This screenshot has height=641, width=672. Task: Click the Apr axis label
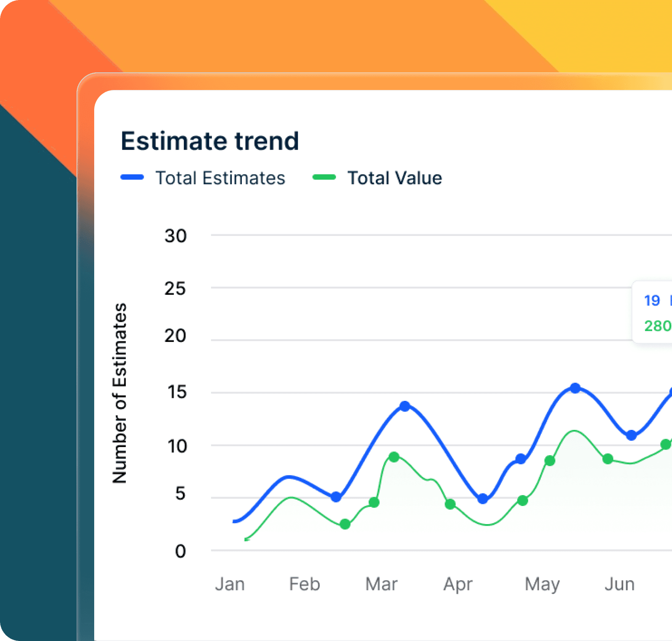pos(458,585)
